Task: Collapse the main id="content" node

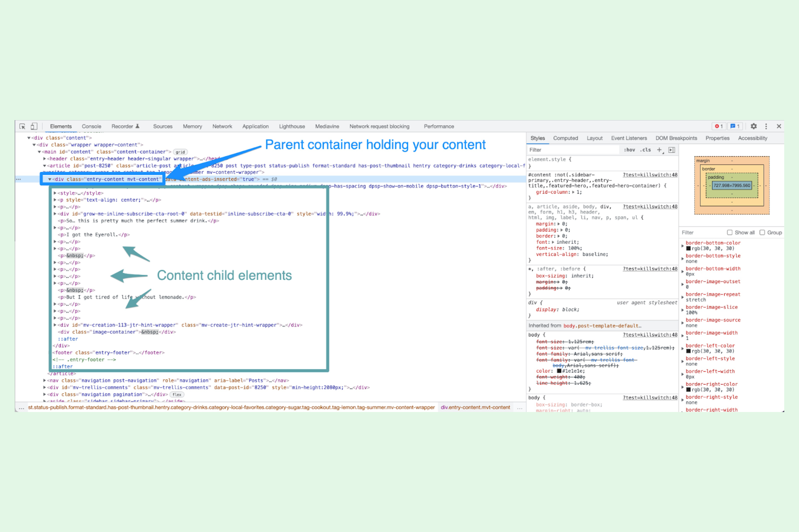Action: tap(39, 152)
